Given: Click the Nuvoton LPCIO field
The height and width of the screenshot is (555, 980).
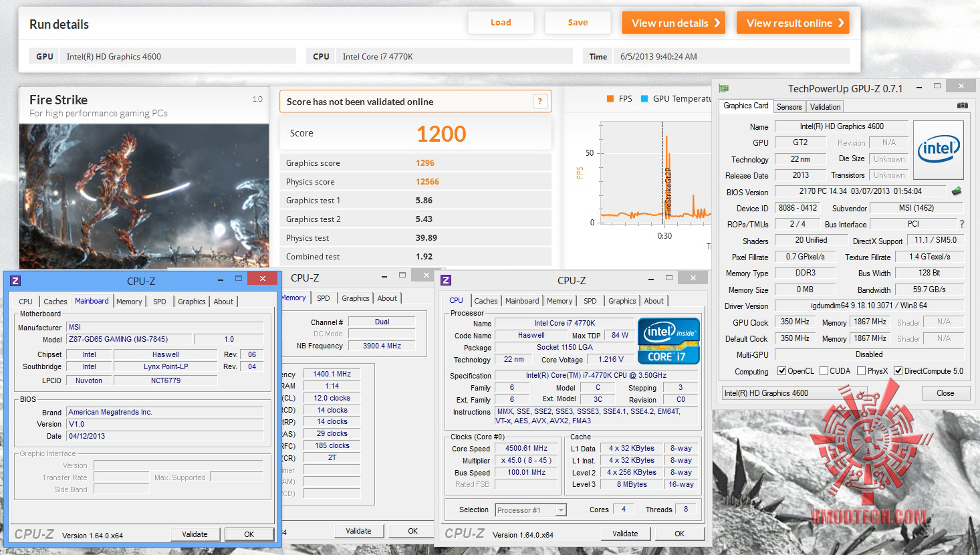Looking at the screenshot, I should tap(89, 380).
